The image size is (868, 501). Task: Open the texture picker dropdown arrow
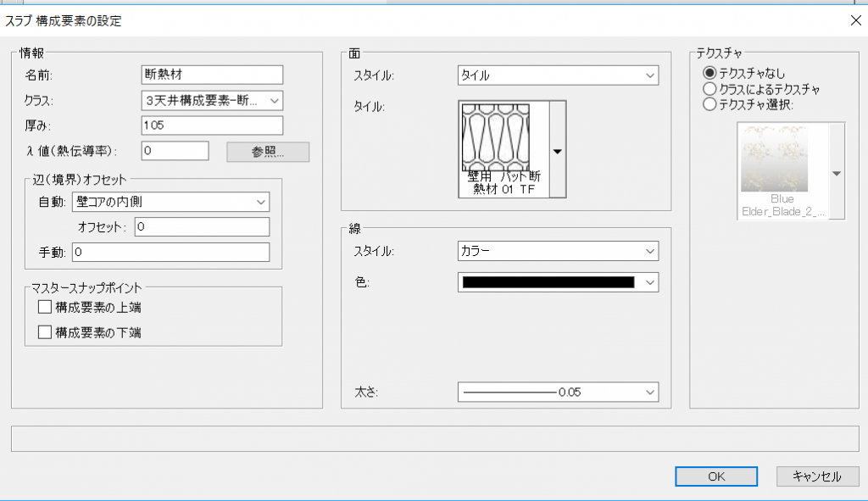coord(837,173)
